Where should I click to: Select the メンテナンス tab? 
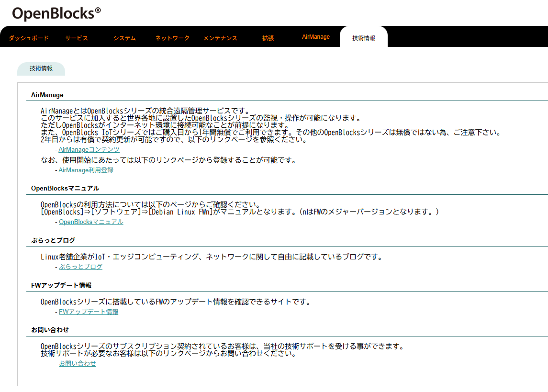pos(220,38)
